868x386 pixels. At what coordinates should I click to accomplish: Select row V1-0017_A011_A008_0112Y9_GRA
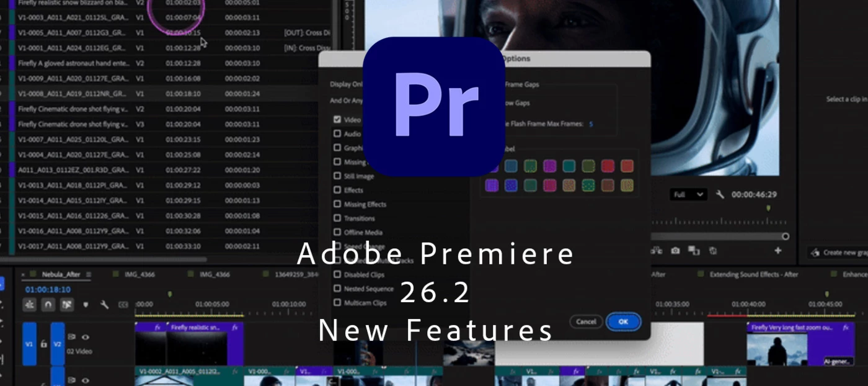coord(167,246)
